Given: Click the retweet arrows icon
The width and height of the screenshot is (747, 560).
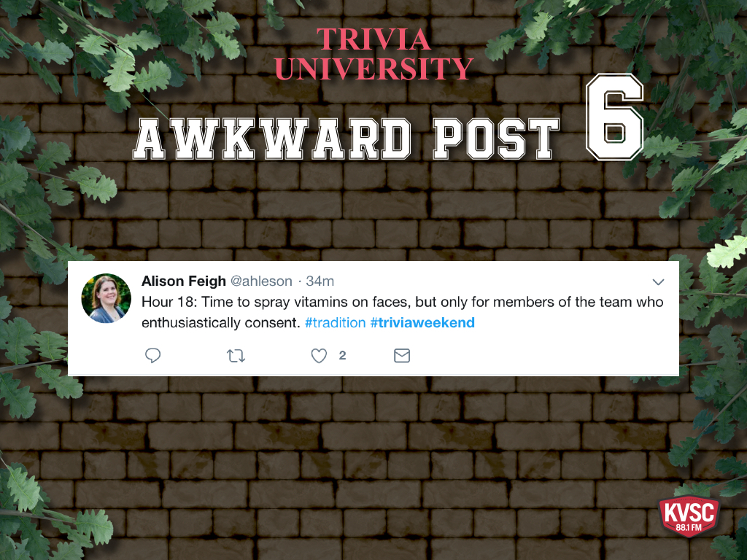Looking at the screenshot, I should click(236, 356).
